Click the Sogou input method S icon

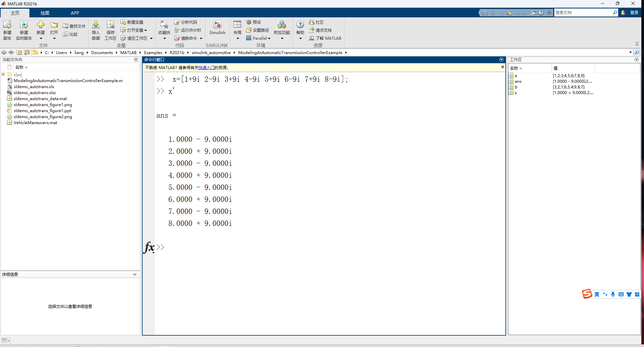[x=587, y=294]
